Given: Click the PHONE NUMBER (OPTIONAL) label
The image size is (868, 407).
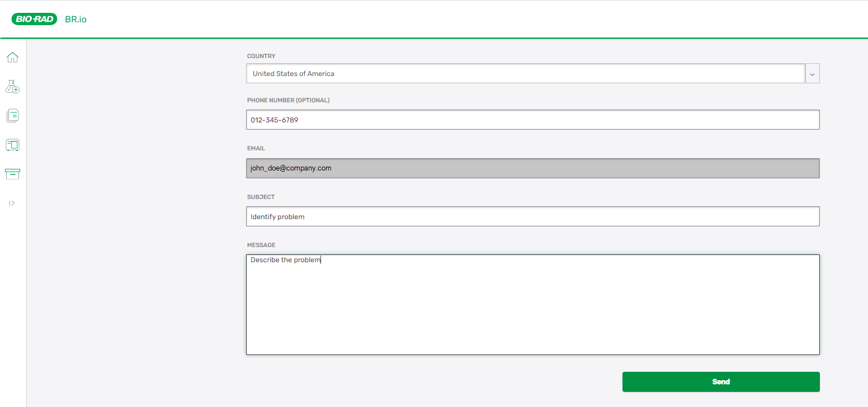Looking at the screenshot, I should [x=289, y=101].
